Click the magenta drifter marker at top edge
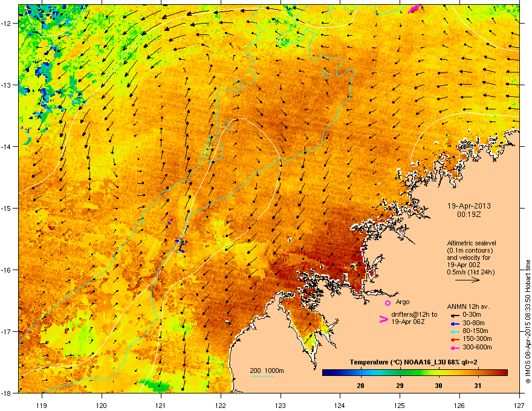This screenshot has height=411, width=532. click(414, 9)
